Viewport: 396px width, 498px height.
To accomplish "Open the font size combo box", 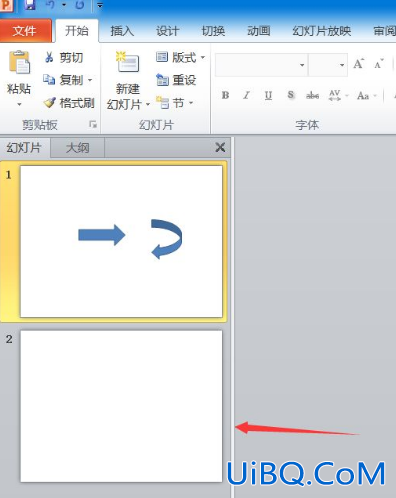I will pyautogui.click(x=328, y=65).
